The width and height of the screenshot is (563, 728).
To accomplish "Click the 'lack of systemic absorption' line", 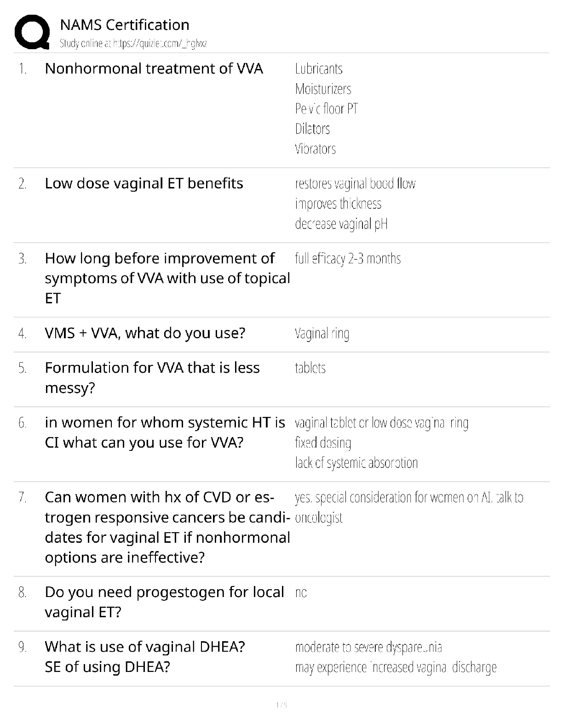I will [356, 463].
